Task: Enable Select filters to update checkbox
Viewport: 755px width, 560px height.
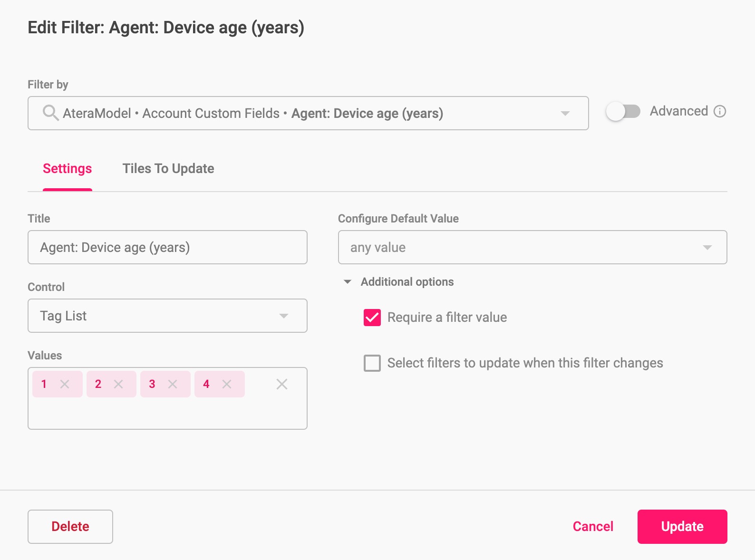Action: pos(372,363)
